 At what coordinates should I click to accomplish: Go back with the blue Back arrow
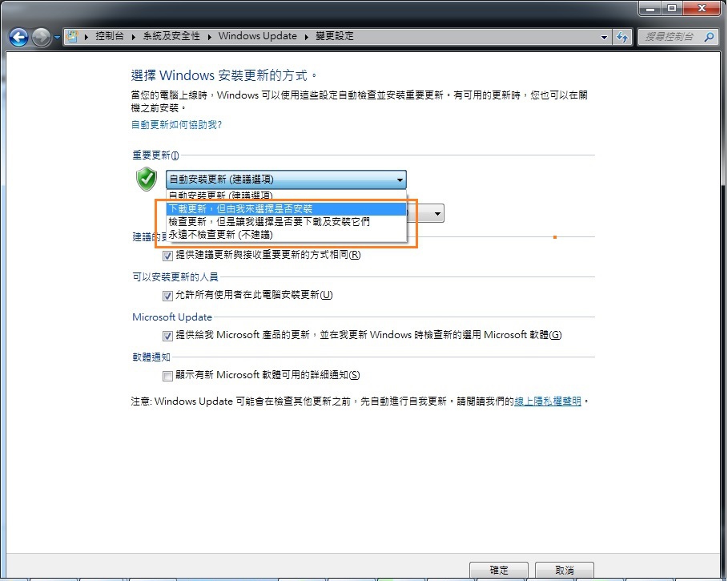pyautogui.click(x=18, y=37)
